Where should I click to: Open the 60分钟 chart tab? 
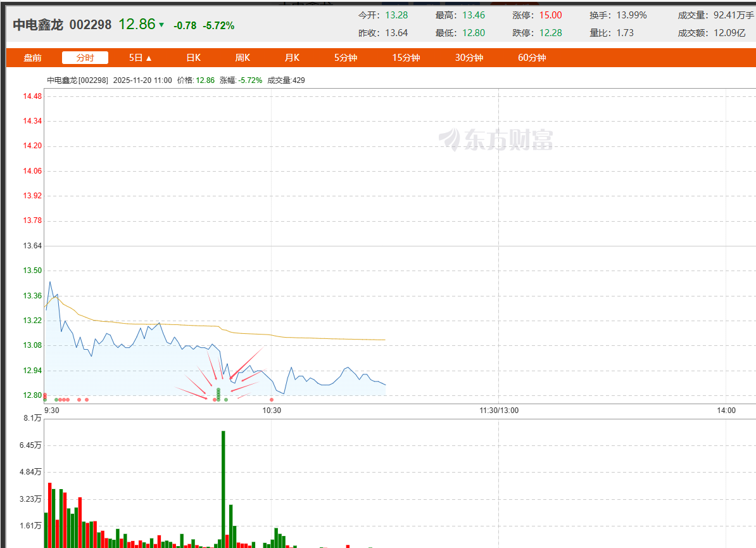point(532,58)
